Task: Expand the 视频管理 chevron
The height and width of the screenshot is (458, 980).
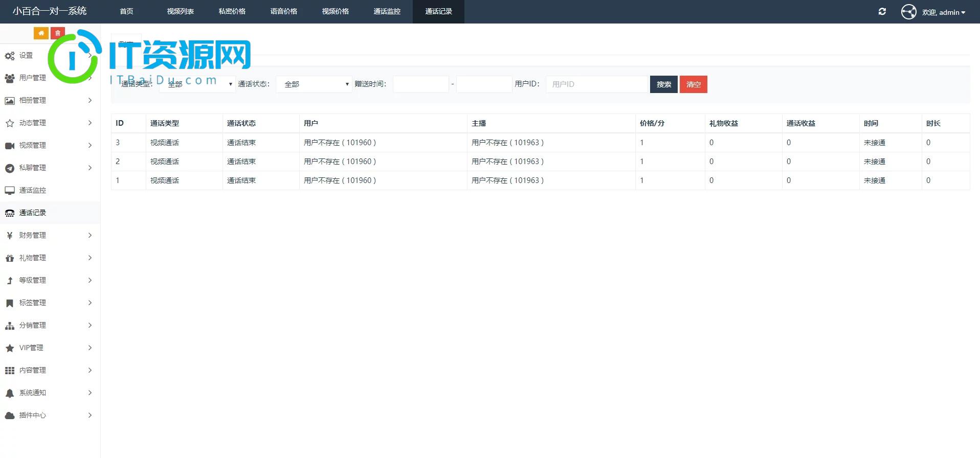Action: click(x=90, y=145)
